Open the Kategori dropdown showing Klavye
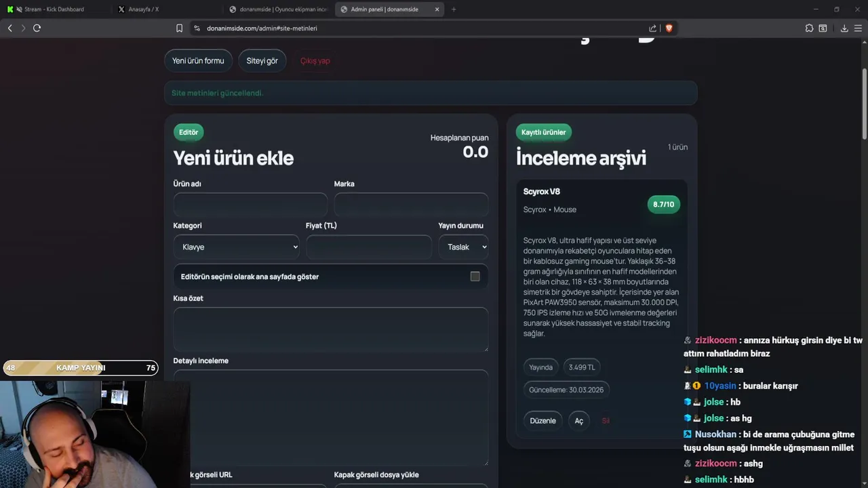 click(x=236, y=247)
